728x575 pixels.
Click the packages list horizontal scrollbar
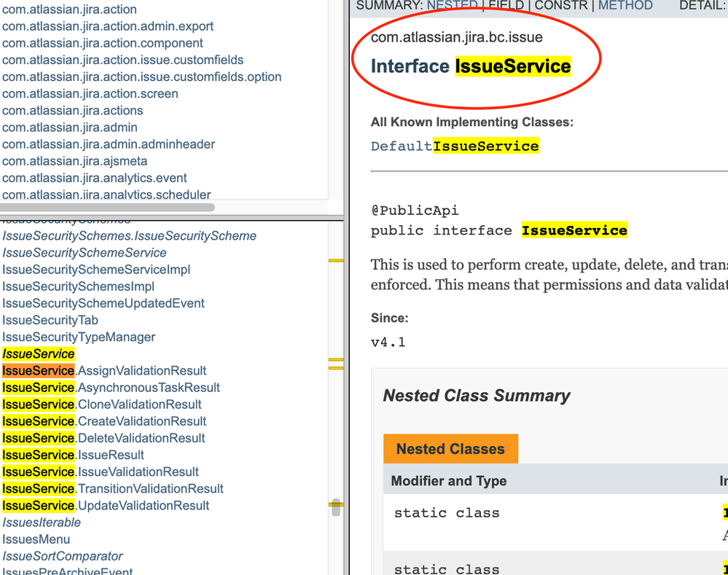tap(107, 207)
